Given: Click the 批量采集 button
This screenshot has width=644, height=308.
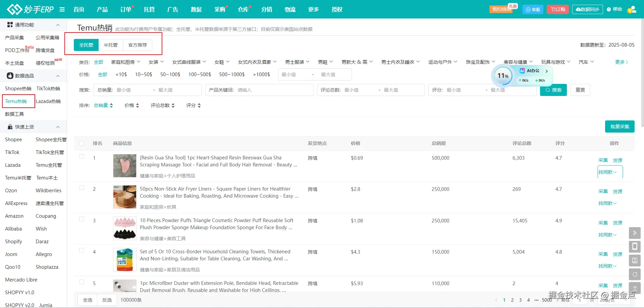Looking at the screenshot, I should (620, 126).
